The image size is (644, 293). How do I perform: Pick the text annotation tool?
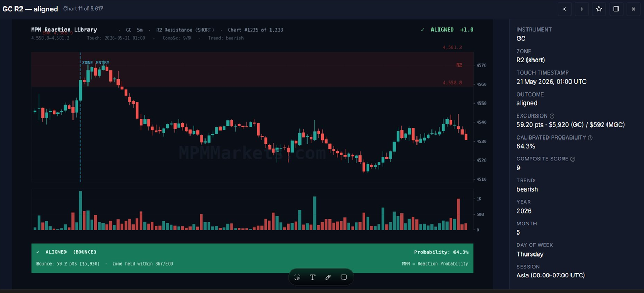point(312,277)
